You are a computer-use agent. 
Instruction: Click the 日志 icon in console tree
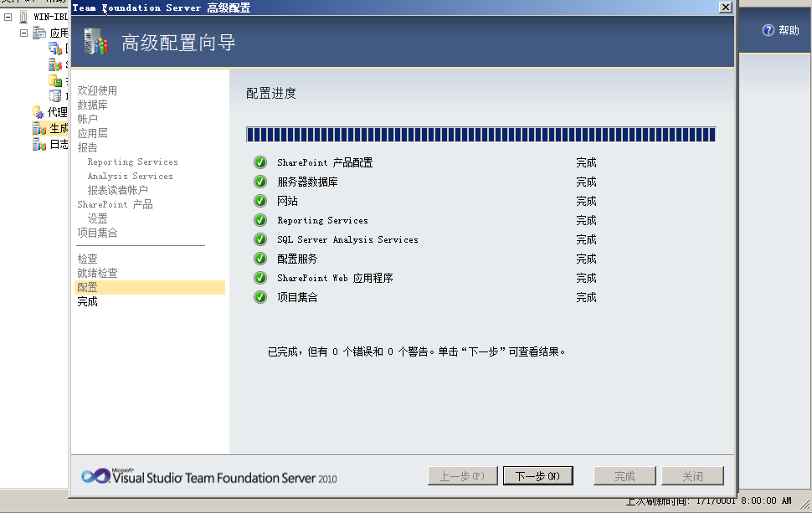(39, 144)
